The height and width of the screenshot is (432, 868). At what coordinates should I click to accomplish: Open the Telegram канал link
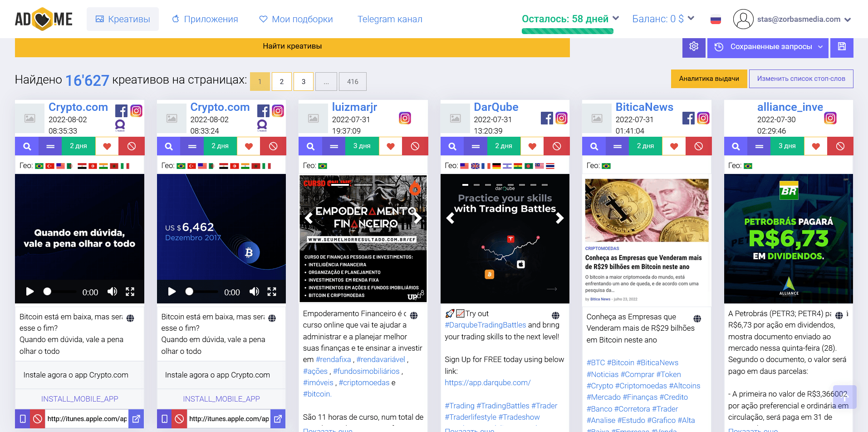(x=390, y=19)
